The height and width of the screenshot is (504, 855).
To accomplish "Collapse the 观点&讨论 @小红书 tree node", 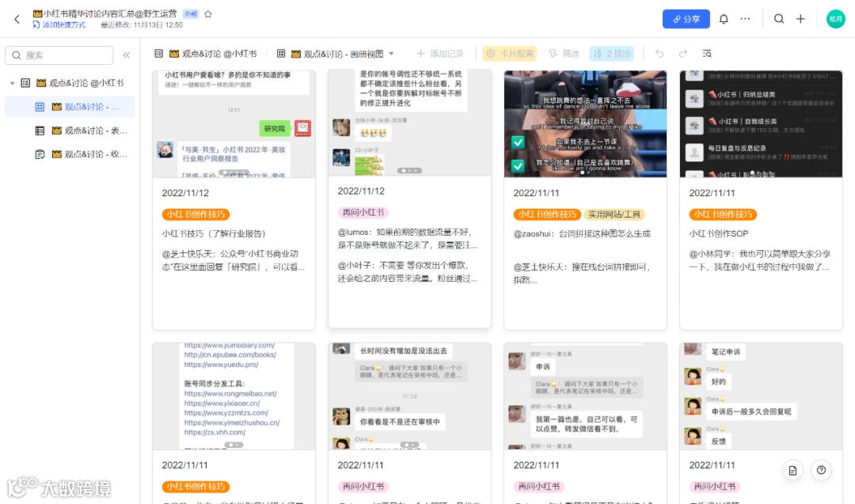I will pos(12,83).
